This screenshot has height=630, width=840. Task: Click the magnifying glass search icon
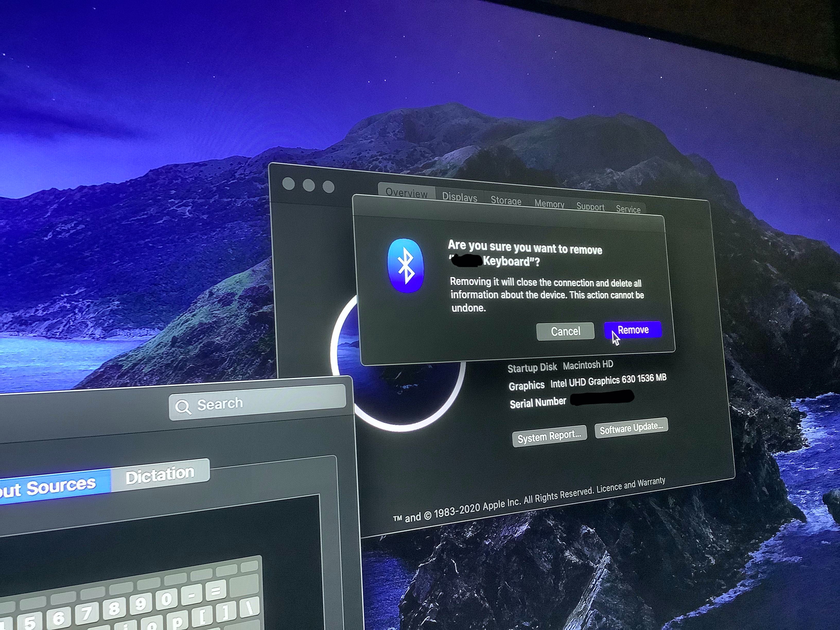pos(183,407)
